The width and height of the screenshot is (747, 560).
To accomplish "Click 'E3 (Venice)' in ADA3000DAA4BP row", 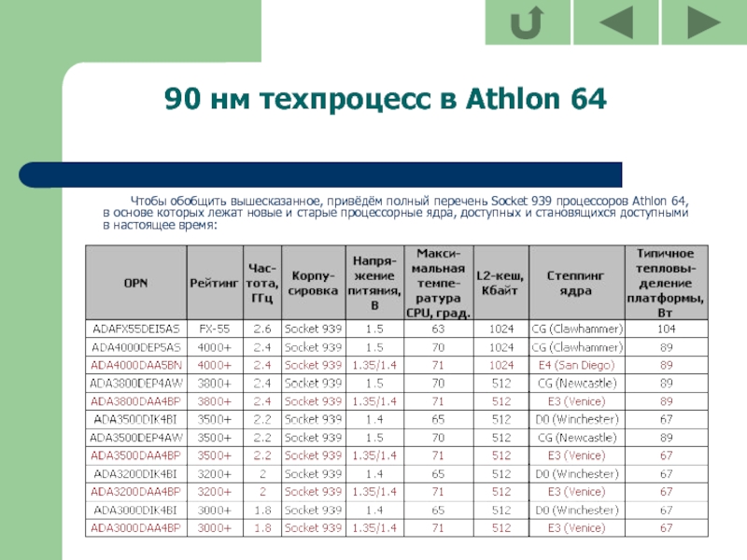I will (x=576, y=528).
